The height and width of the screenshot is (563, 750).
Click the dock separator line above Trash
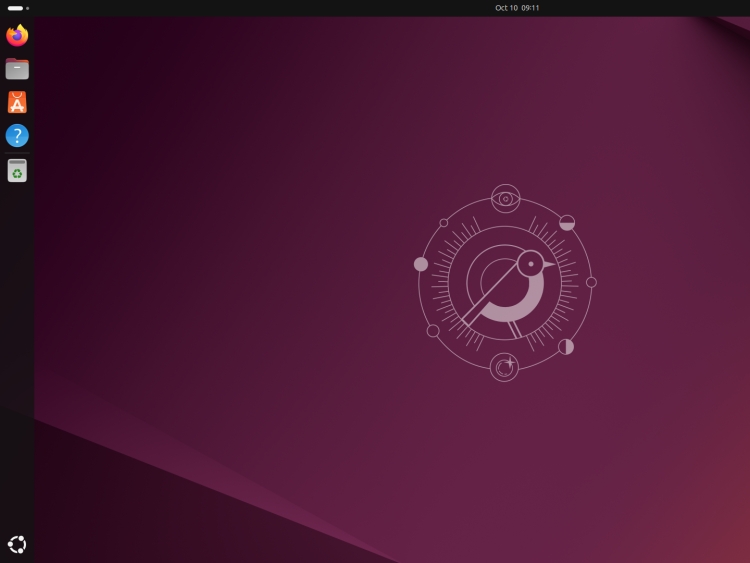17,153
